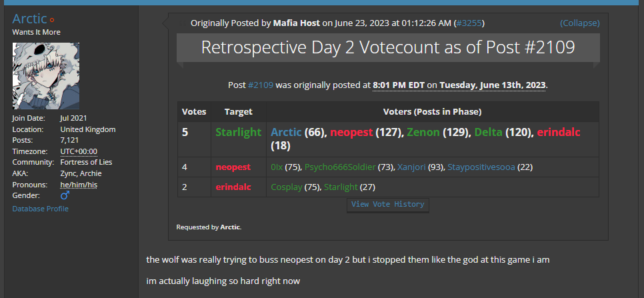This screenshot has width=644, height=298.
Task: Follow the #2109 post link
Action: click(261, 85)
